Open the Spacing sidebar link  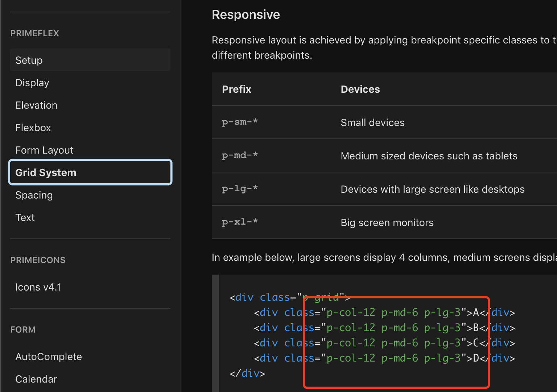tap(34, 195)
